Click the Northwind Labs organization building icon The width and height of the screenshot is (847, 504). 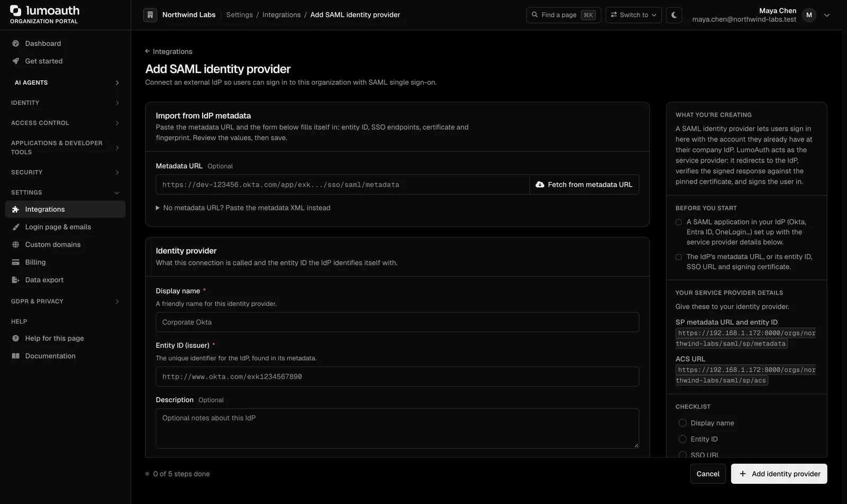[150, 15]
